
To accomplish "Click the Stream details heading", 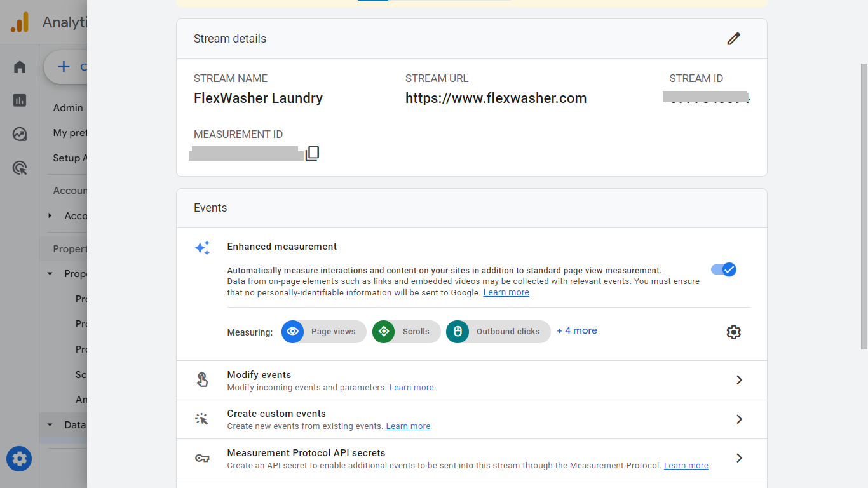I will (230, 39).
